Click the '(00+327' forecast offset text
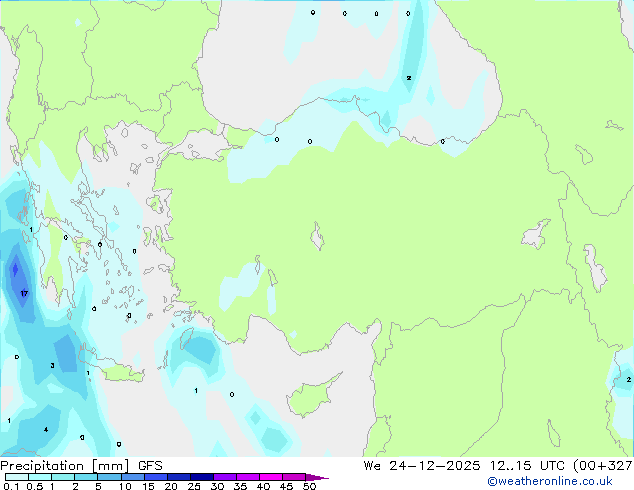The width and height of the screenshot is (634, 490). coord(603,466)
